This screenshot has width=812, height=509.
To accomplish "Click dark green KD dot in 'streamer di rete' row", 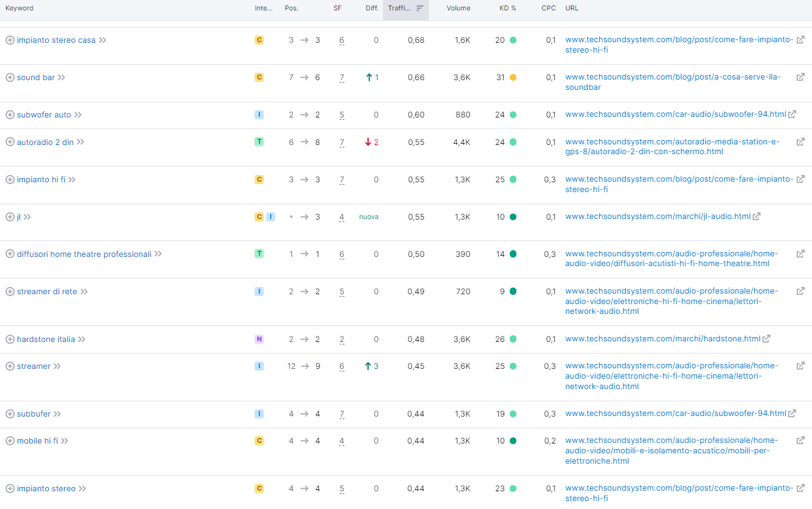I will tap(513, 291).
